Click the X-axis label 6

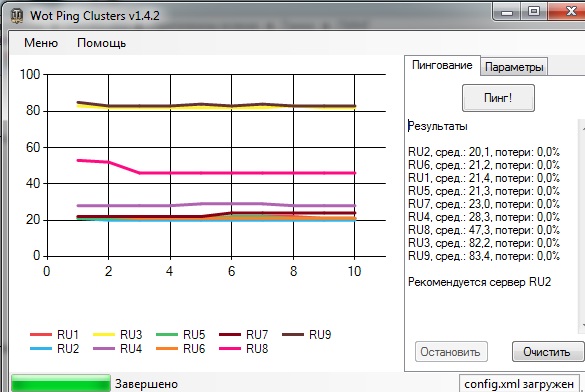coord(231,271)
